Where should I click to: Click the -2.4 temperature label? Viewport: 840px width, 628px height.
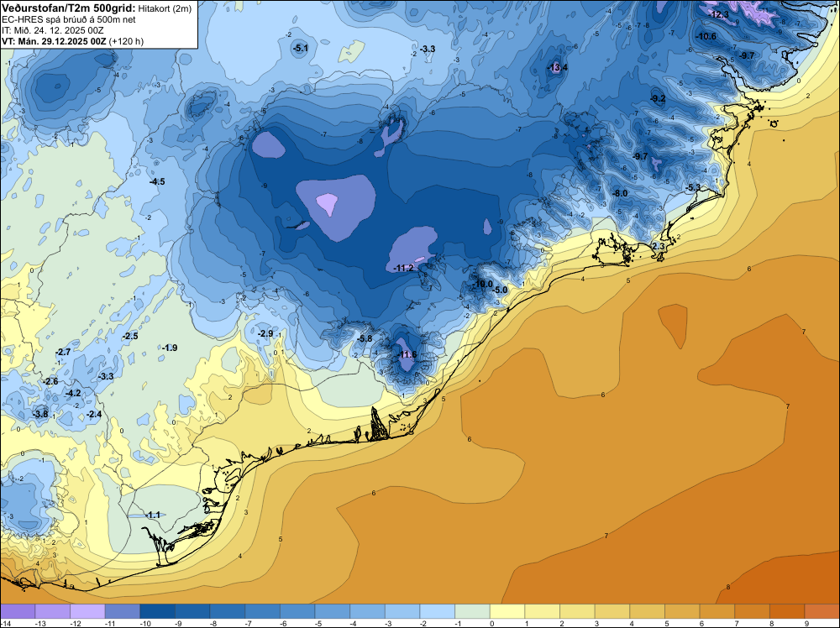coord(94,414)
